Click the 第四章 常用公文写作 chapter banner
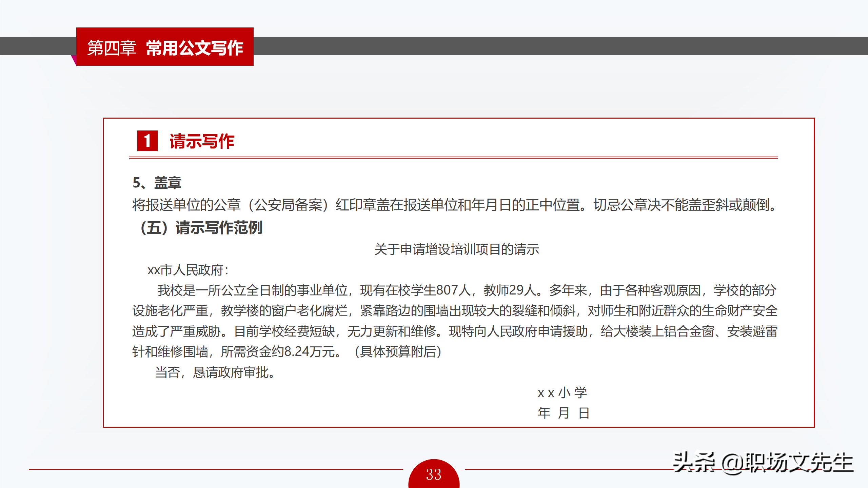Image resolution: width=868 pixels, height=488 pixels. (x=165, y=47)
